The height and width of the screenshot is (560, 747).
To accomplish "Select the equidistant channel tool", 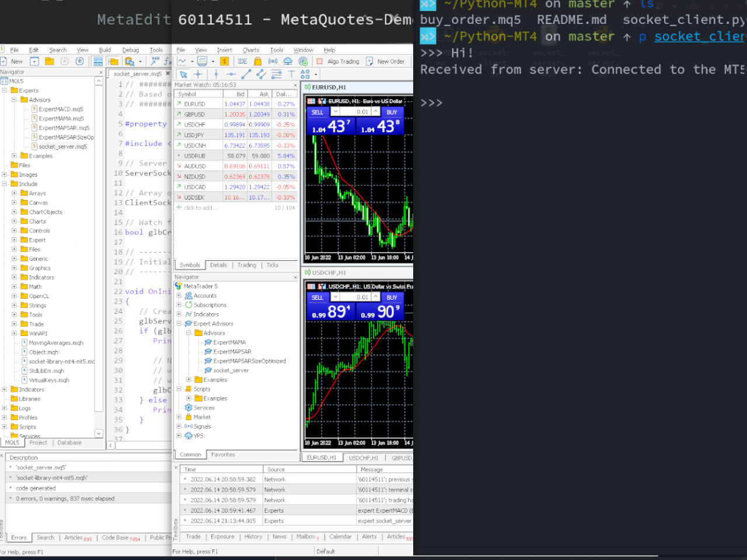I will (x=261, y=75).
